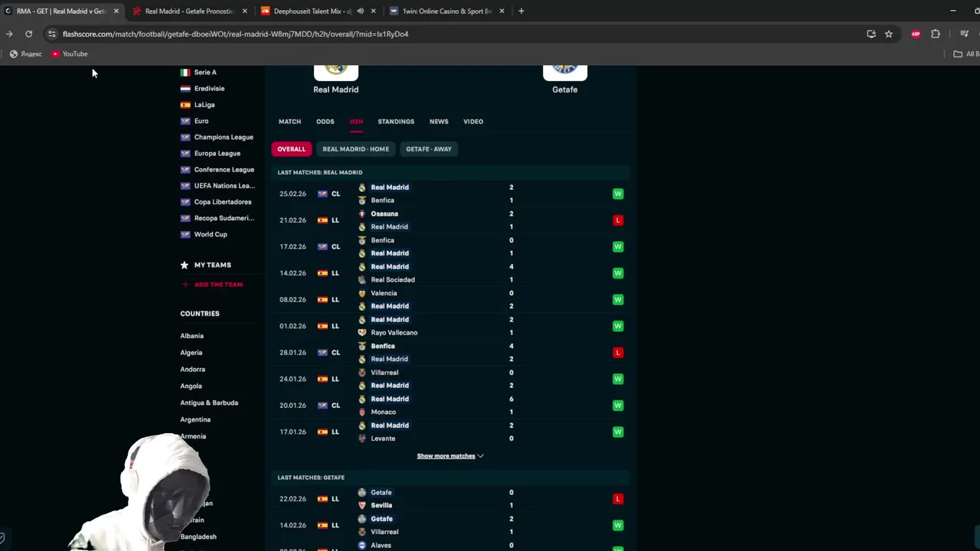Click the W result badge for 25.02.26 match
Screen dimensions: 980x551
[x=618, y=194]
